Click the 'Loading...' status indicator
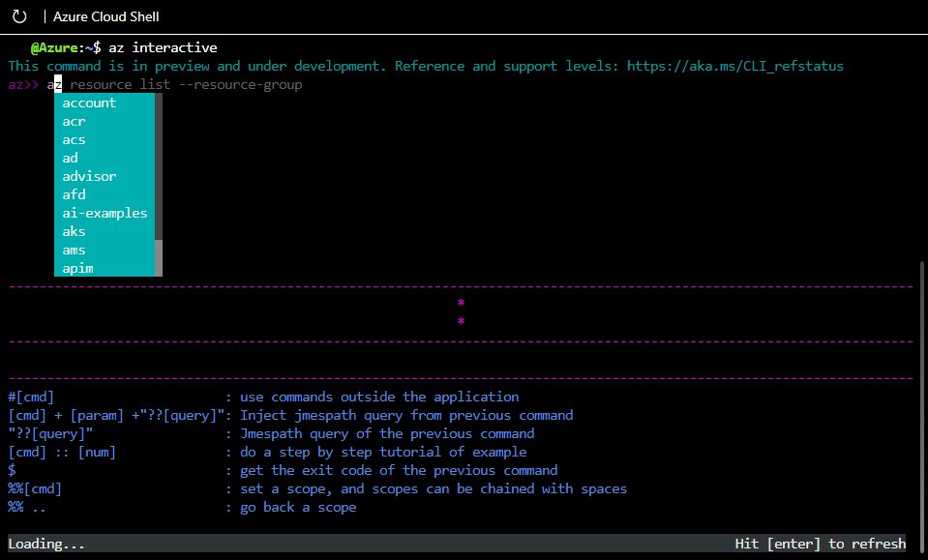Viewport: 928px width, 560px height. click(x=45, y=543)
